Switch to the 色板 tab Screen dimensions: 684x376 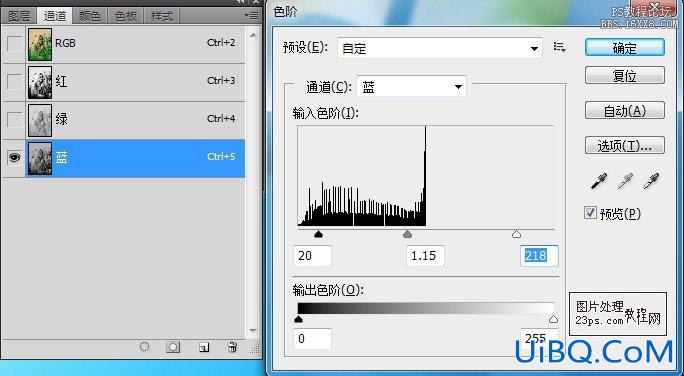pyautogui.click(x=126, y=16)
